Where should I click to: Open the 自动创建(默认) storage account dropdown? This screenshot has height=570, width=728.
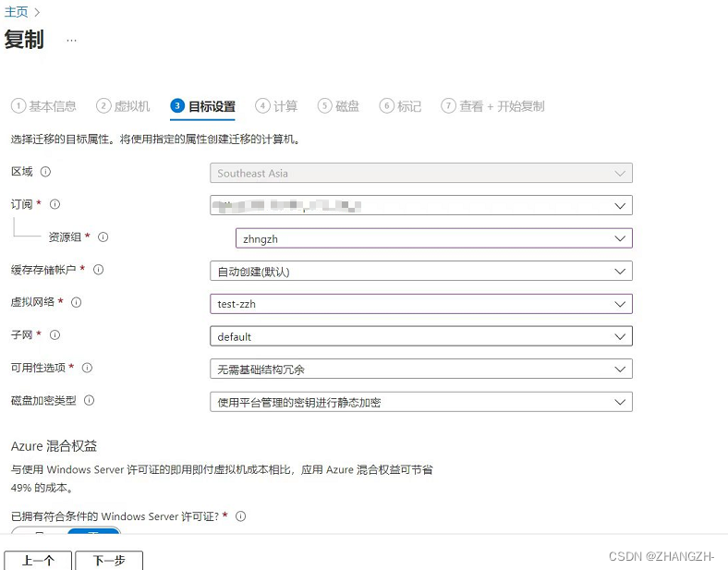pyautogui.click(x=421, y=271)
